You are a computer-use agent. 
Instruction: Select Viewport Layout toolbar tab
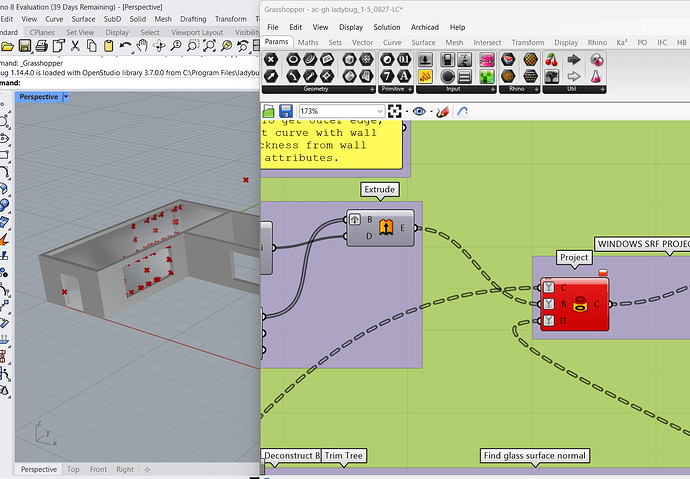pos(197,32)
